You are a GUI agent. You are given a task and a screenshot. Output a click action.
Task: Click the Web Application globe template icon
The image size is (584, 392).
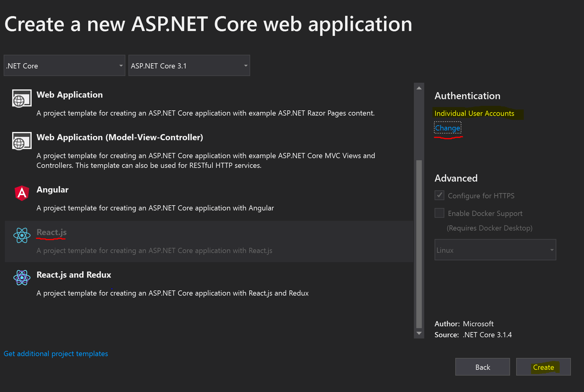(x=22, y=98)
